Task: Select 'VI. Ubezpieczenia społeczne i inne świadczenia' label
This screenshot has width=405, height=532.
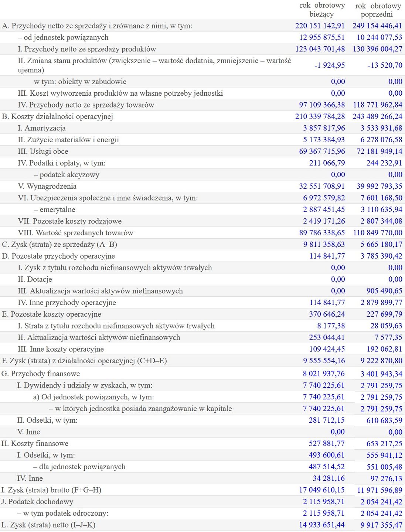Action: [108, 198]
